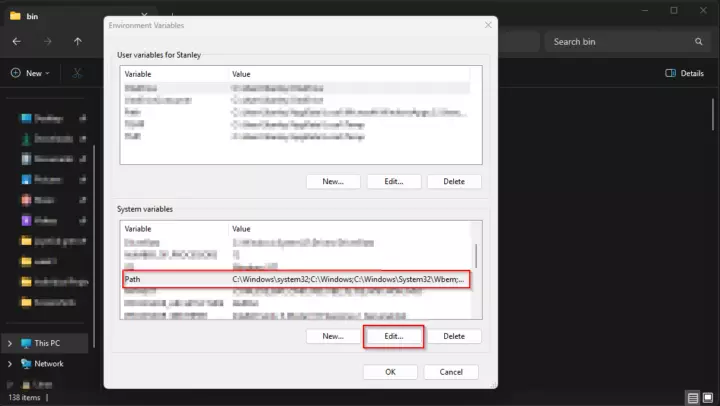Viewport: 720px width, 406px height.
Task: Select the Path system variable row
Action: (295, 280)
